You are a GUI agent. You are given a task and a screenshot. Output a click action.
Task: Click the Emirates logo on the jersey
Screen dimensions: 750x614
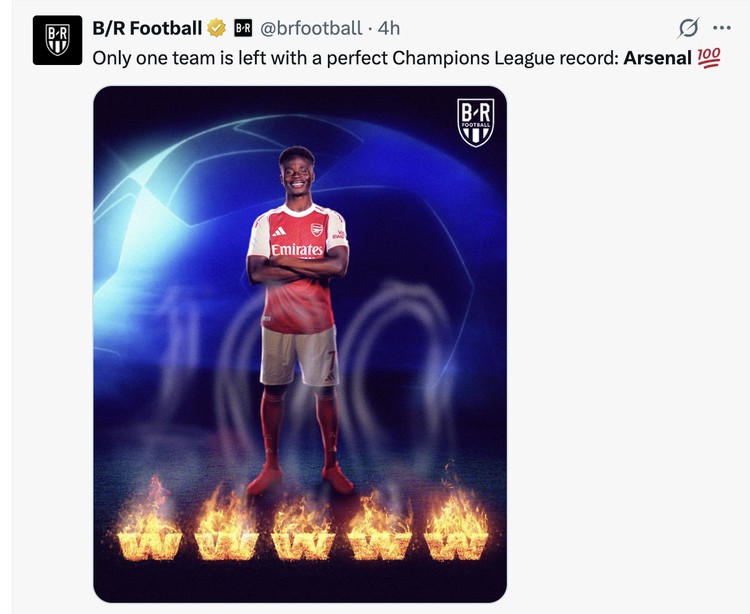(x=297, y=249)
